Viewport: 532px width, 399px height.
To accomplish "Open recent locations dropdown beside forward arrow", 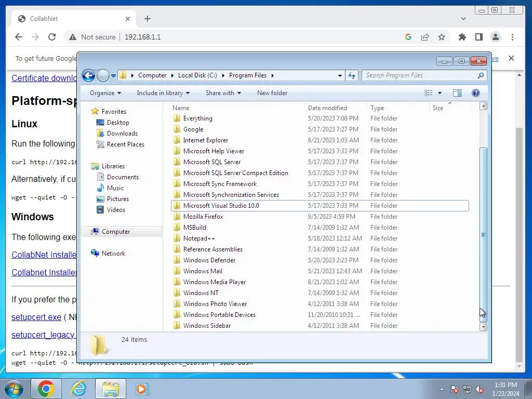I will [x=113, y=76].
